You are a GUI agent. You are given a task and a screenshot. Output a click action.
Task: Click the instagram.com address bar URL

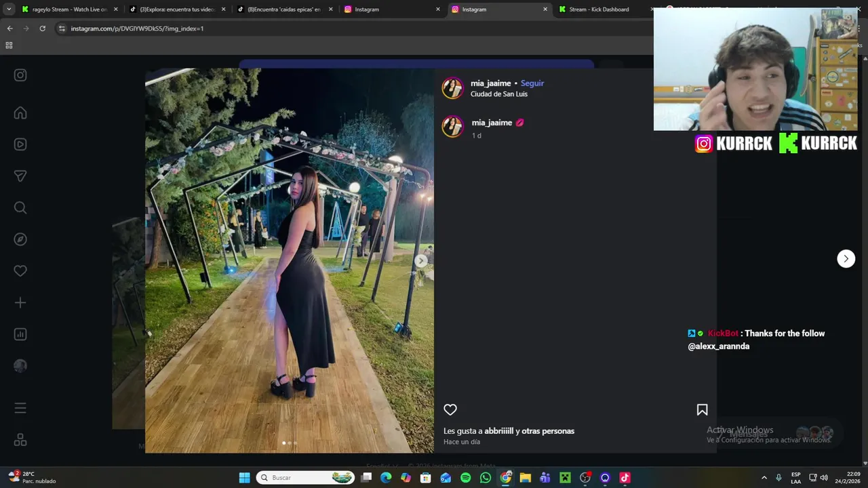137,28
